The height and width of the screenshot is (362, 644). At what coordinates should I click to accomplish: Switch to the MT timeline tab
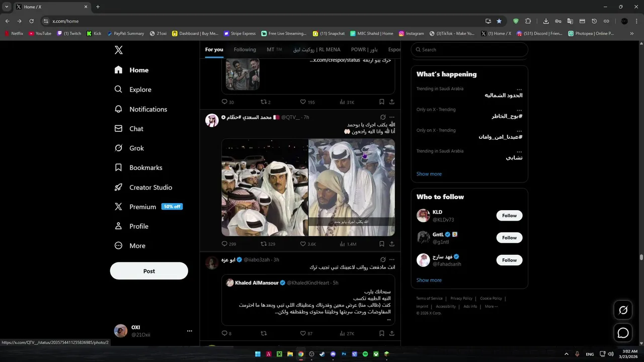point(274,50)
